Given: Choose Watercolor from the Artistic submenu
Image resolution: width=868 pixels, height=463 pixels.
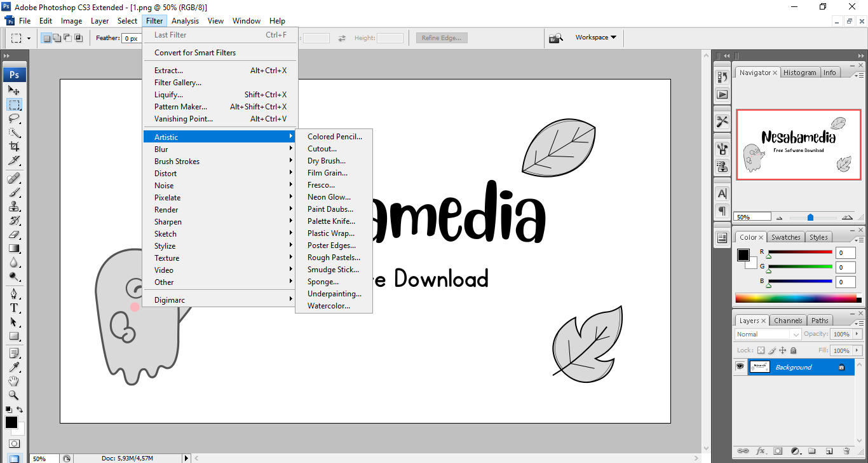Looking at the screenshot, I should coord(329,306).
